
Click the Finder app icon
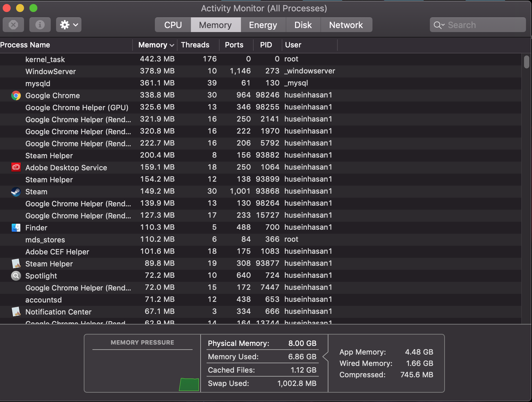16,227
